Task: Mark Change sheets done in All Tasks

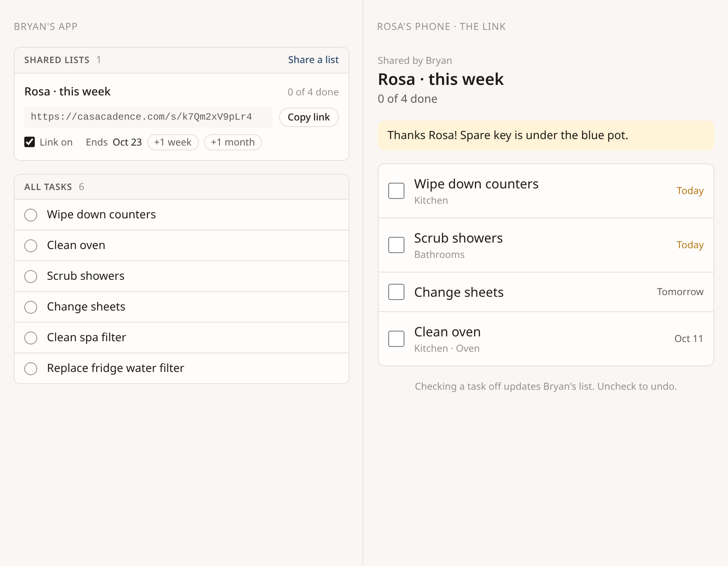Action: (x=31, y=307)
